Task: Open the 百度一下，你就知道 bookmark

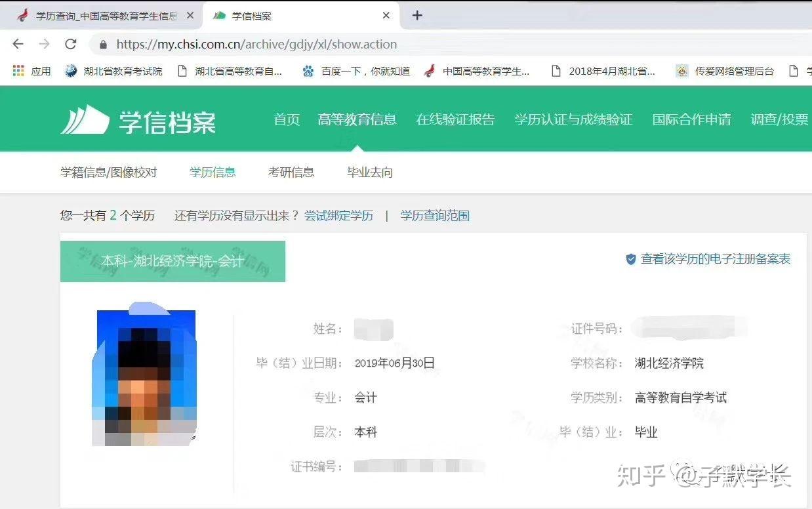Action: [x=356, y=71]
